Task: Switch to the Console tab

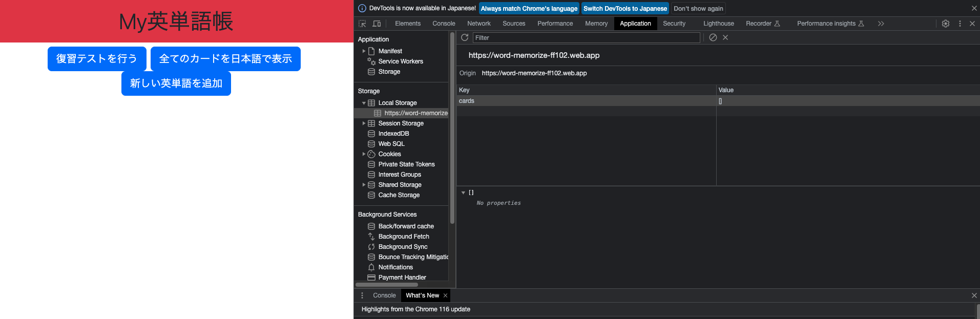Action: point(444,24)
